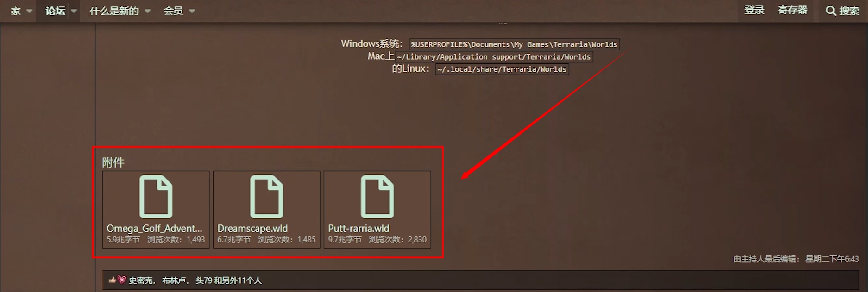Open the 什么是新的 menu item

click(114, 11)
